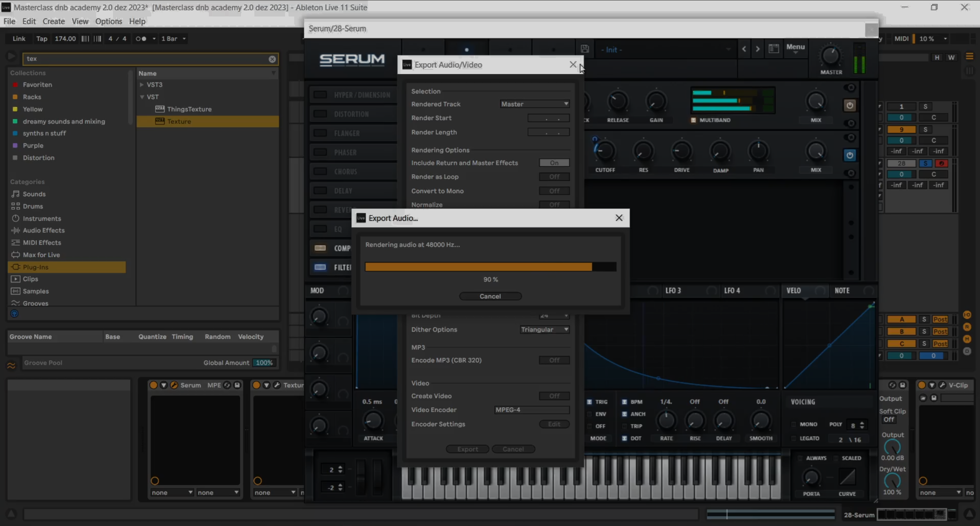The width and height of the screenshot is (980, 526).
Task: Select the Texture plugin in browser
Action: click(179, 122)
